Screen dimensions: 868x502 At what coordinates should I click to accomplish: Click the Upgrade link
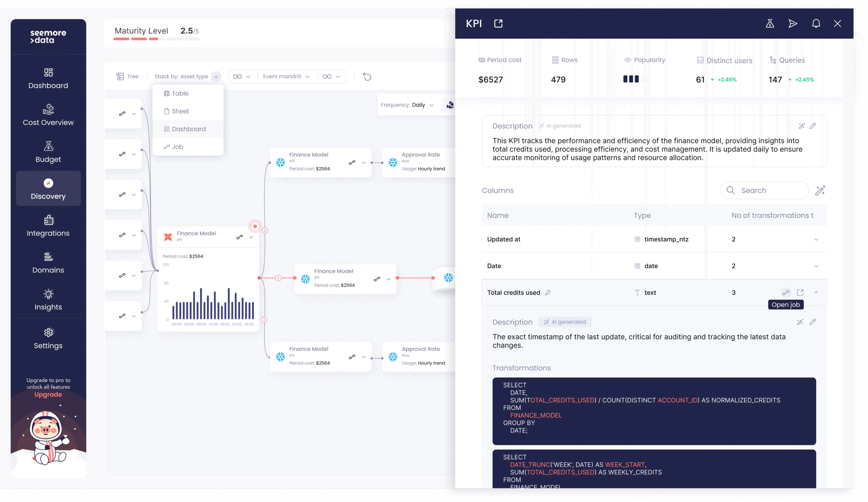(48, 394)
